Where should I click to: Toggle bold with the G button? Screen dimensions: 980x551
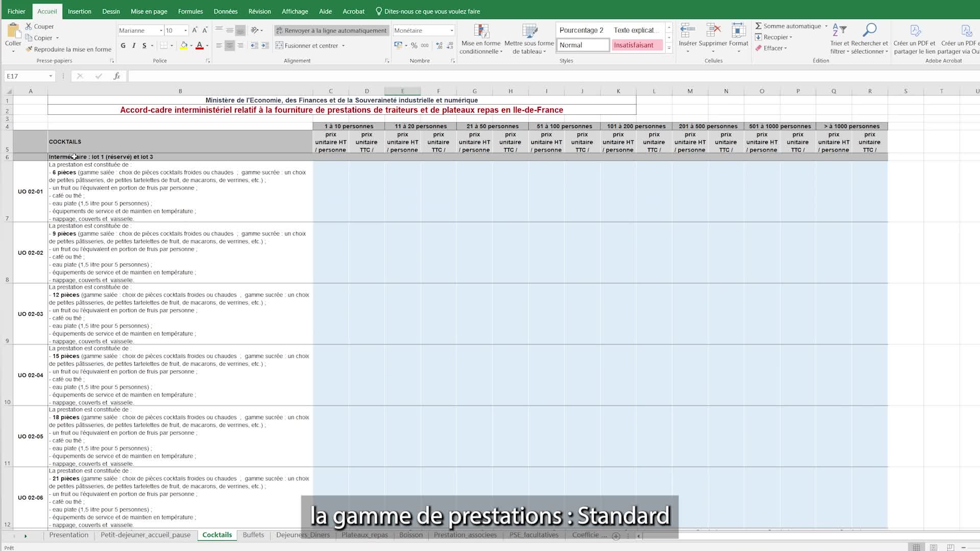123,45
